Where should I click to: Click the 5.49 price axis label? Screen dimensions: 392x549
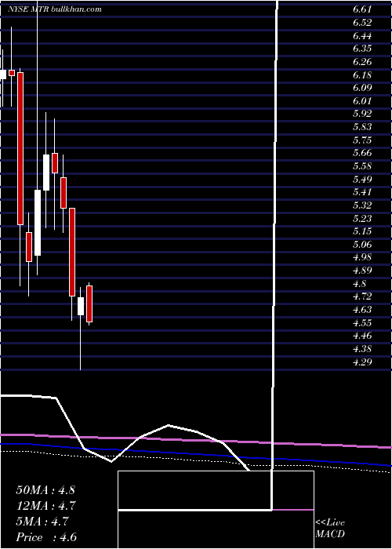tap(362, 180)
